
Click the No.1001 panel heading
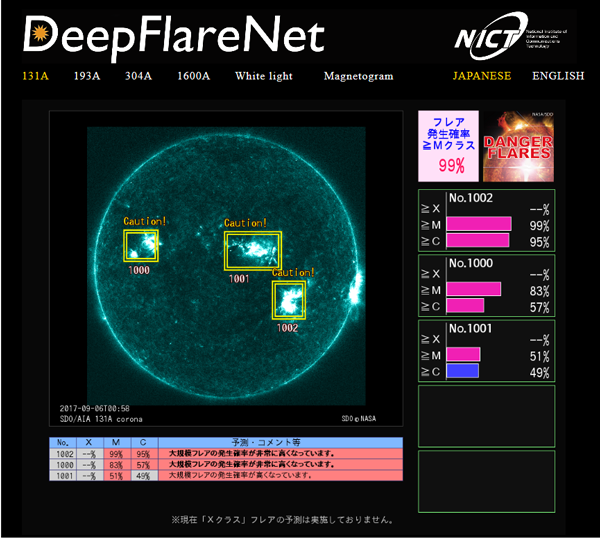470,328
